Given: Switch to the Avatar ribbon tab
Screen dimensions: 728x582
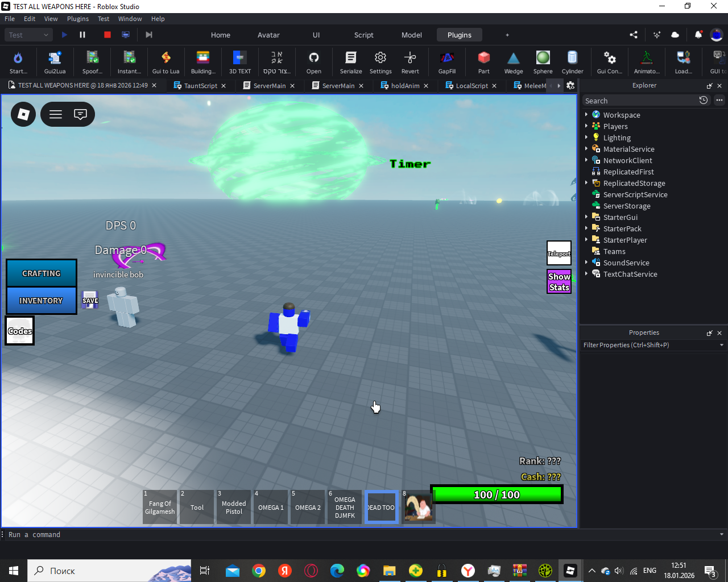Looking at the screenshot, I should [x=268, y=35].
